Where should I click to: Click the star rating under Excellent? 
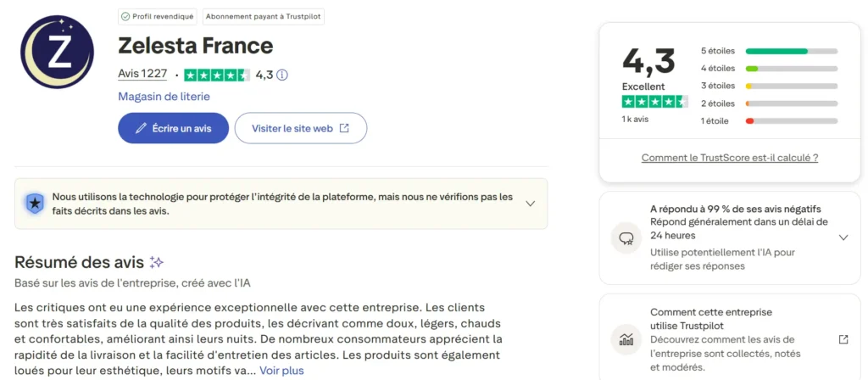click(x=655, y=102)
